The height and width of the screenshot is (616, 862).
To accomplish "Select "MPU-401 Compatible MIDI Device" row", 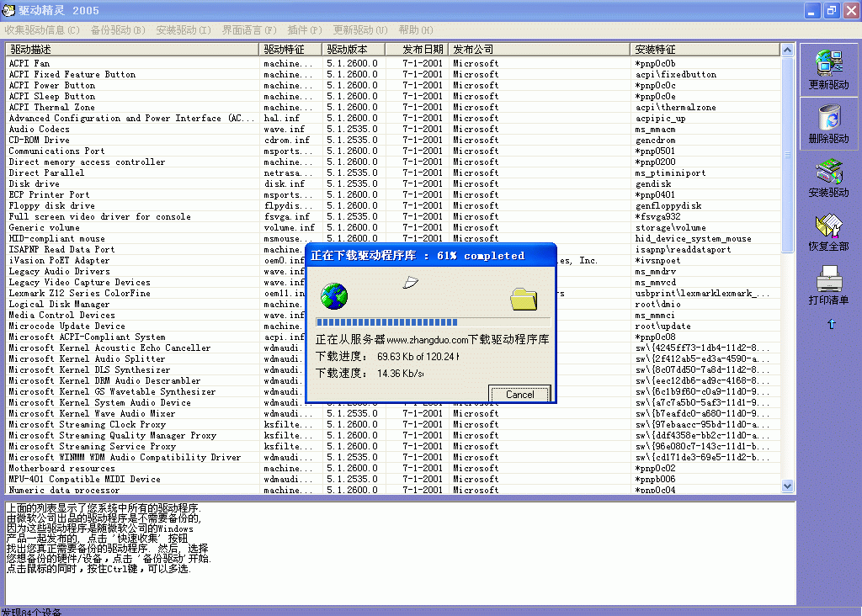I will (x=393, y=479).
